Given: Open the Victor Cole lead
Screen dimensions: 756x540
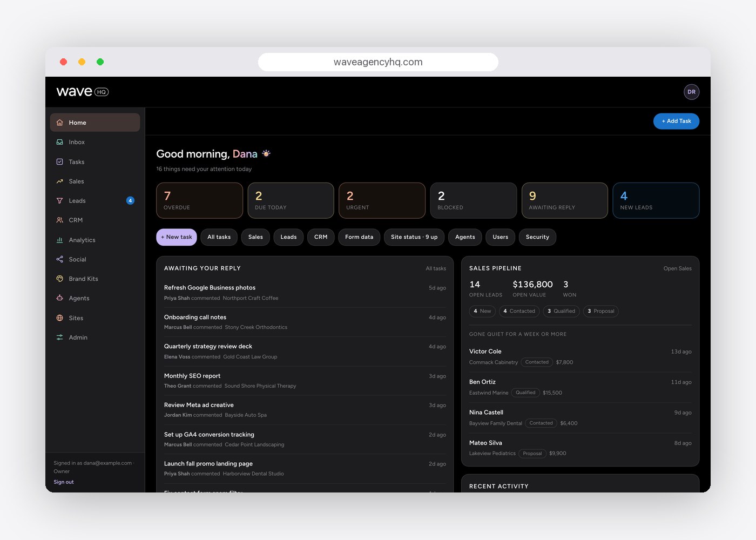Looking at the screenshot, I should tap(580, 357).
